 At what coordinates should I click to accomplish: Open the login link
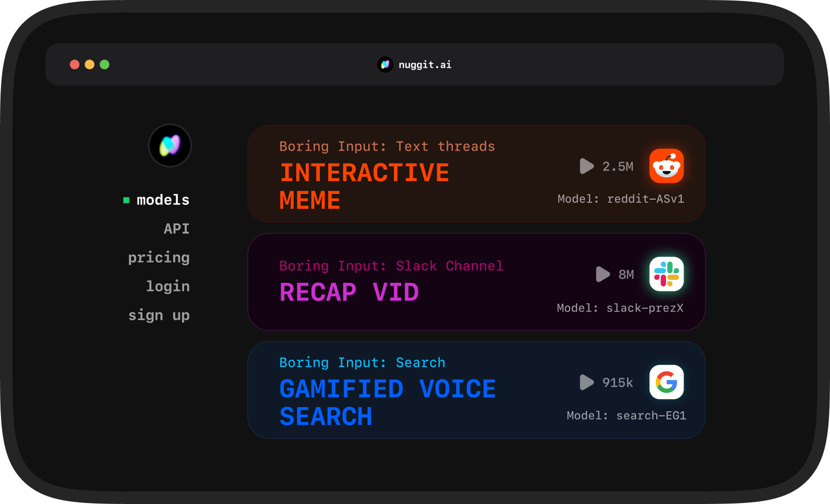(x=167, y=287)
